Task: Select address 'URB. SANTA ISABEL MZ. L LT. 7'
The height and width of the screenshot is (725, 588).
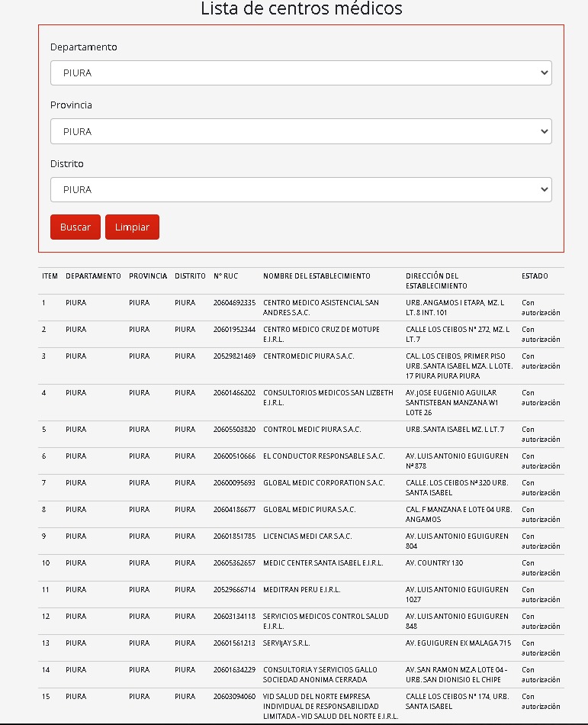Action: (x=455, y=430)
